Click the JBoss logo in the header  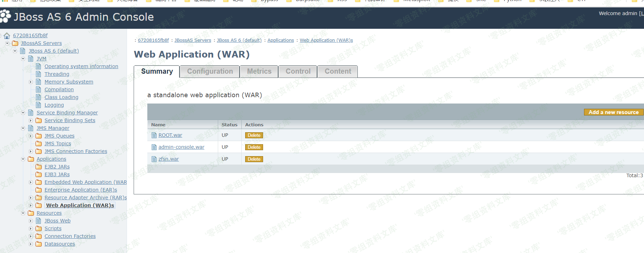tap(5, 16)
